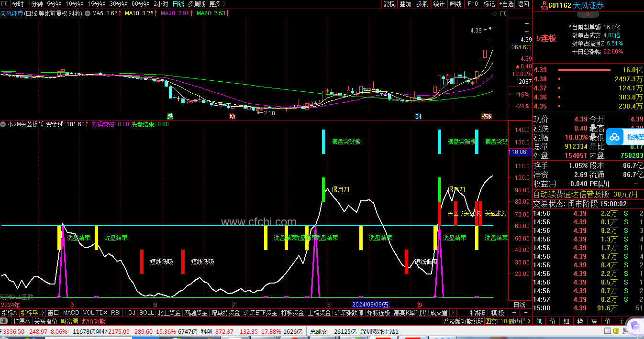Viewport: 644px width, 339px height.
Task: Click the 跌 marker on the price chart
Action: pos(170,116)
